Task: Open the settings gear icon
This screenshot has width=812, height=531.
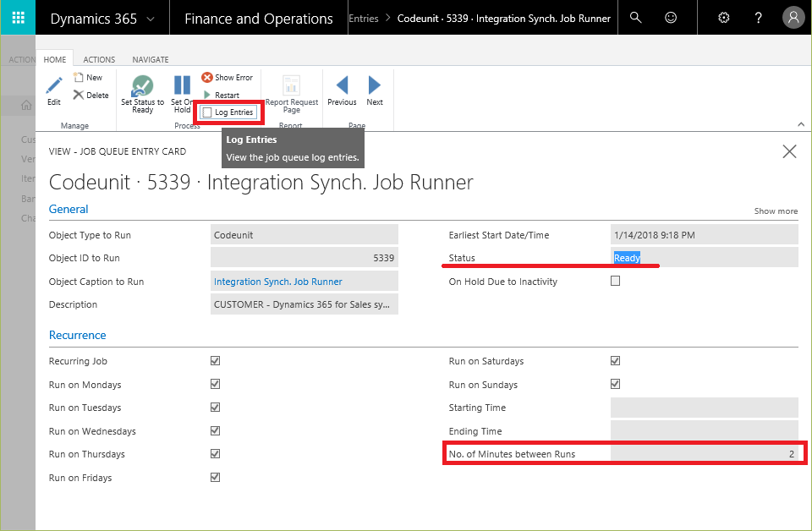Action: point(723,18)
